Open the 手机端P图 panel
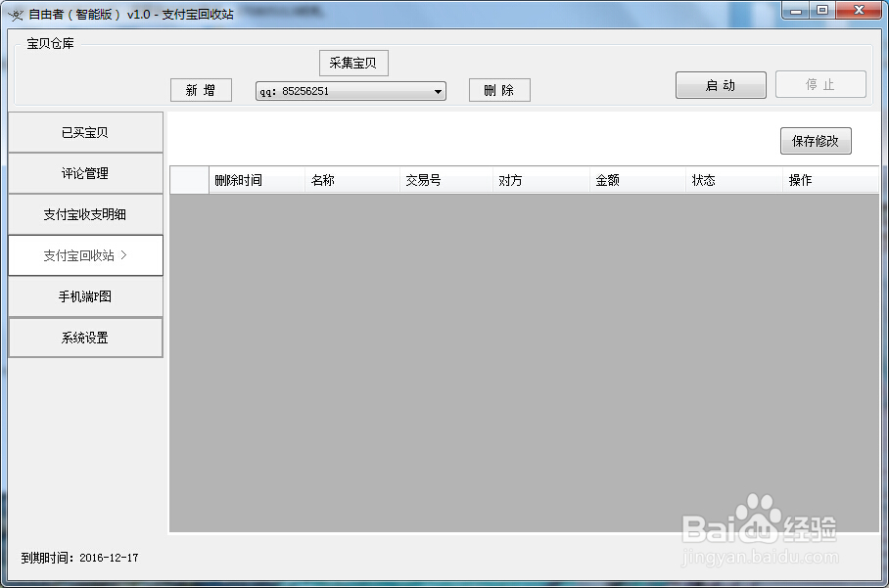This screenshot has width=889, height=588. tap(85, 296)
